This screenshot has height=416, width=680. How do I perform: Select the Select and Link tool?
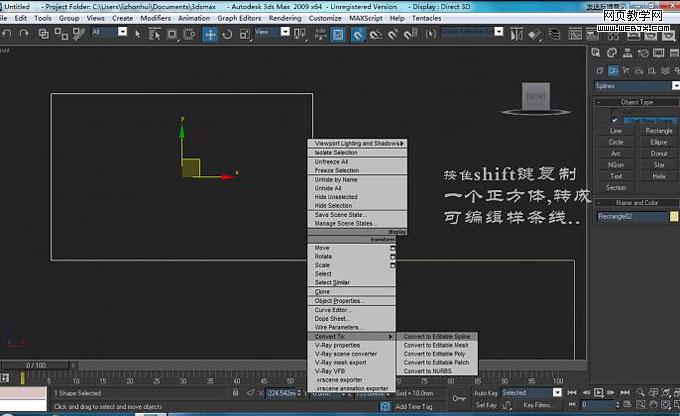point(43,34)
